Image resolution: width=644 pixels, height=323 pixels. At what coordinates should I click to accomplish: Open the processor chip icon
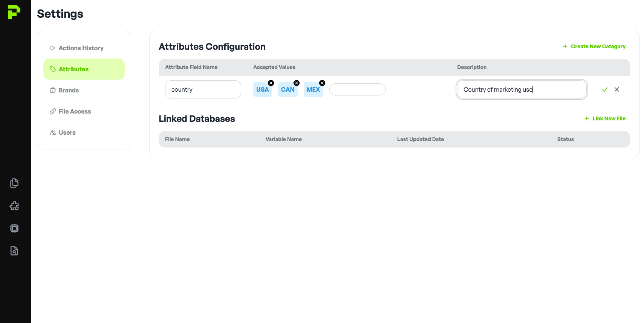[14, 228]
